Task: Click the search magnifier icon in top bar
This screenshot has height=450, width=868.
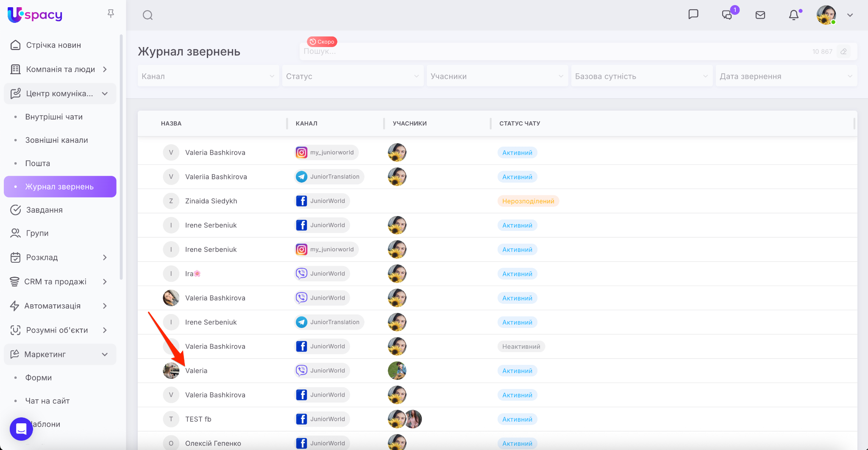Action: click(147, 15)
